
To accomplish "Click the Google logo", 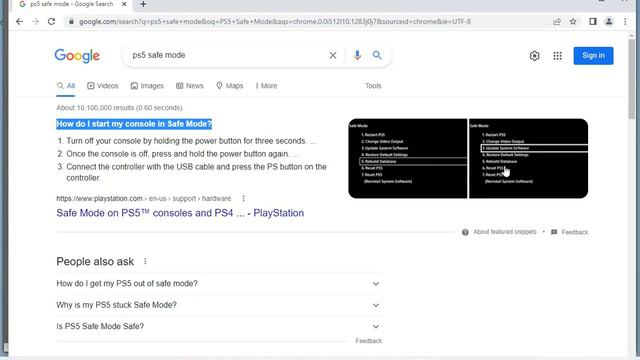I will click(x=77, y=56).
